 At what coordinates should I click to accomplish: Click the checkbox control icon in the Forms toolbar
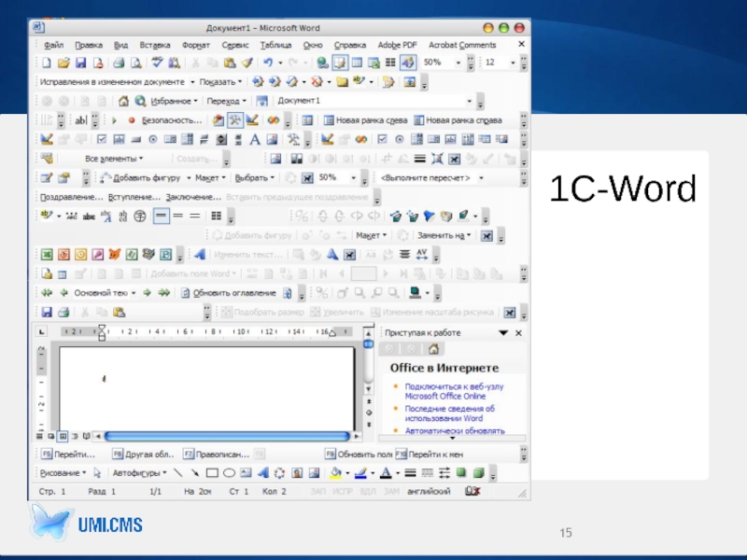(x=102, y=139)
